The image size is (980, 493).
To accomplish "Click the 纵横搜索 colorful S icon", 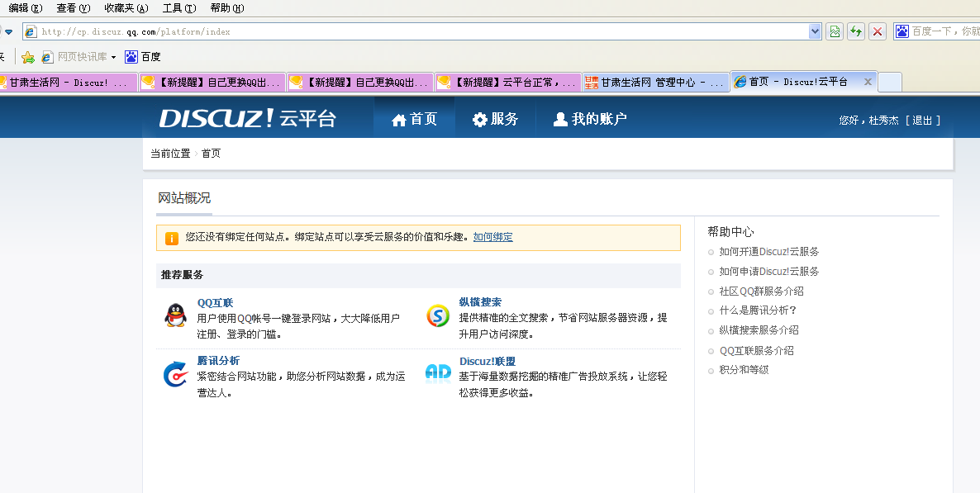I will tap(437, 315).
